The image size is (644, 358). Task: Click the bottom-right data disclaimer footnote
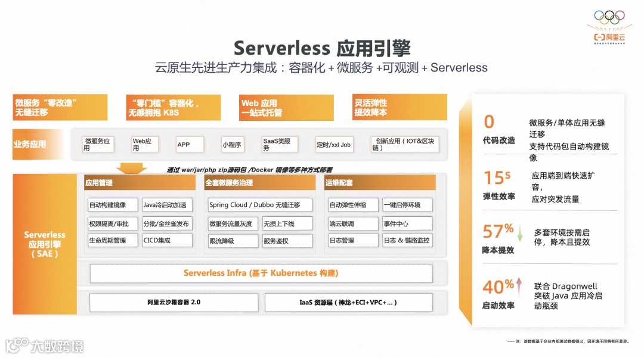click(x=568, y=341)
